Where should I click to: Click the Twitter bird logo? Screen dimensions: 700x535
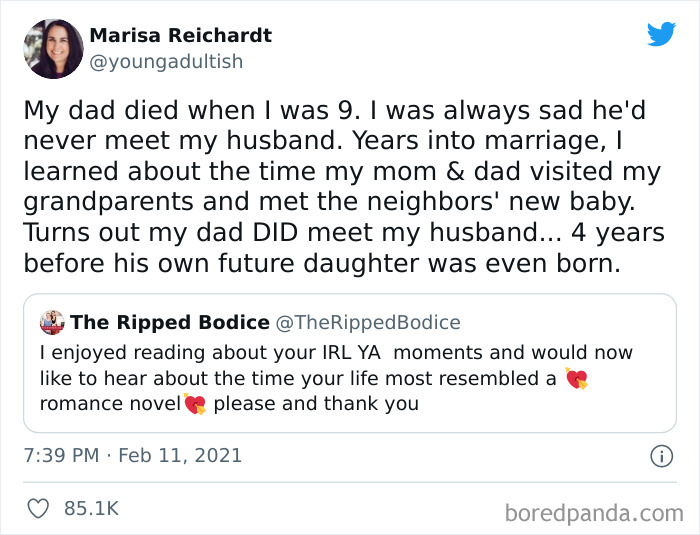[x=661, y=34]
